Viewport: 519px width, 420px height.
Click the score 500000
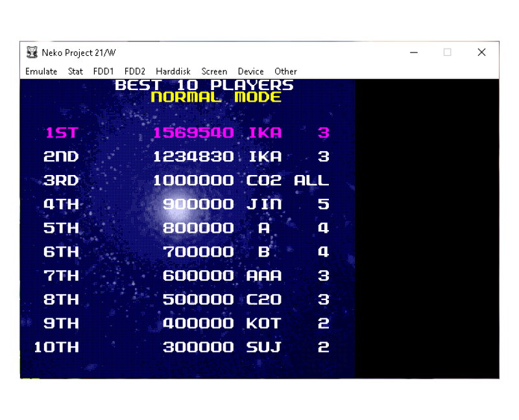click(199, 299)
